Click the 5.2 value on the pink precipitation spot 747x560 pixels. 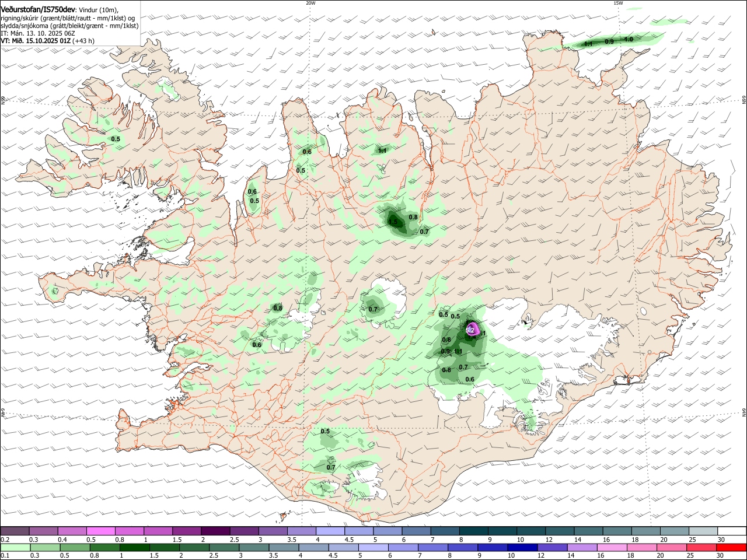(470, 330)
